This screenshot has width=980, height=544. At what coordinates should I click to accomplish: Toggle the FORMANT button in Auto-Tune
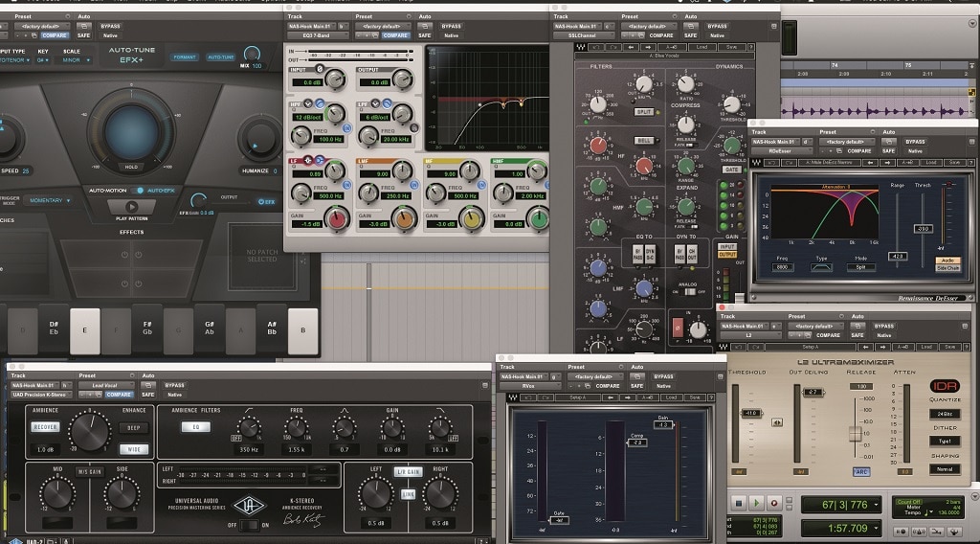(x=185, y=57)
